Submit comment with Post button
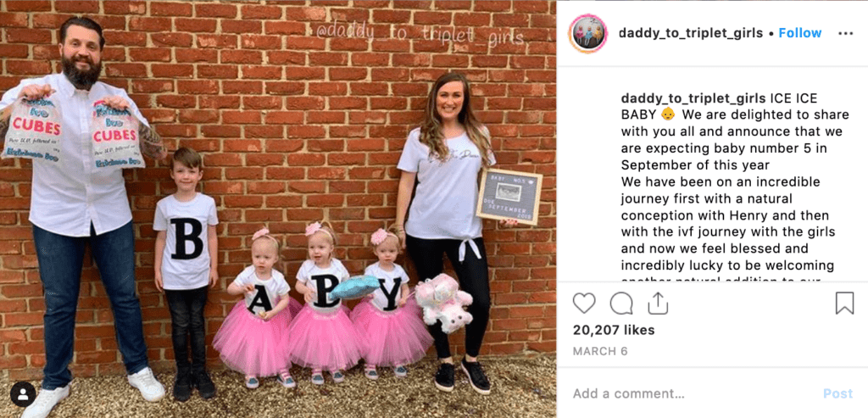 tap(837, 393)
